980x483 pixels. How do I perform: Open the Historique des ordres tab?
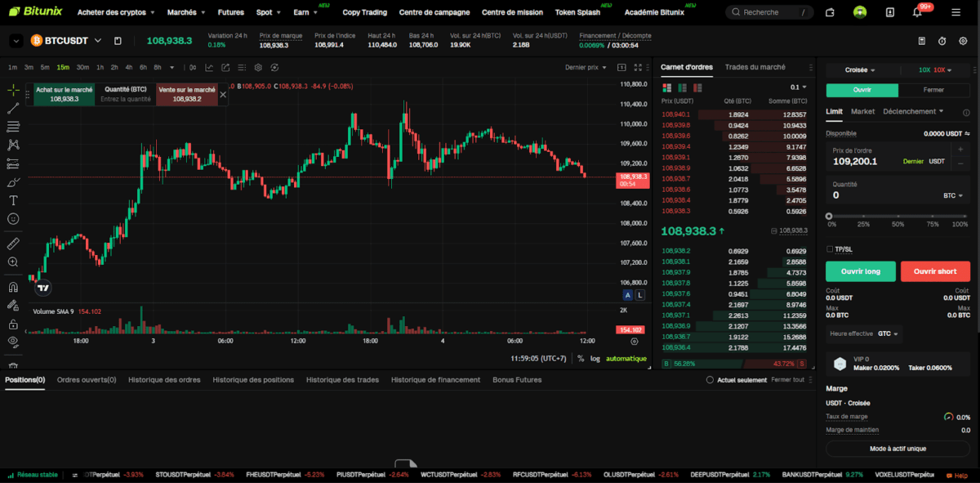click(x=164, y=380)
